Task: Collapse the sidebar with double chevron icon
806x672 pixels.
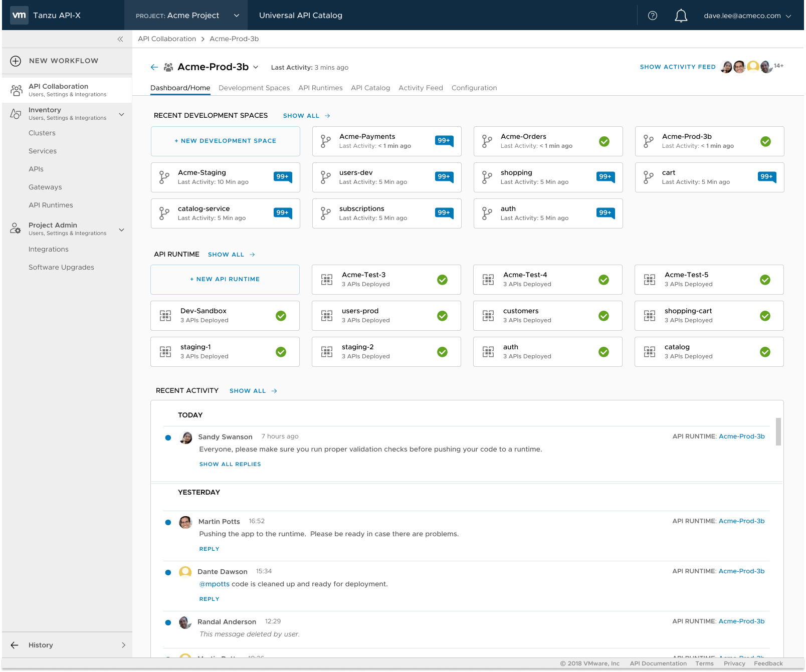Action: pos(120,39)
